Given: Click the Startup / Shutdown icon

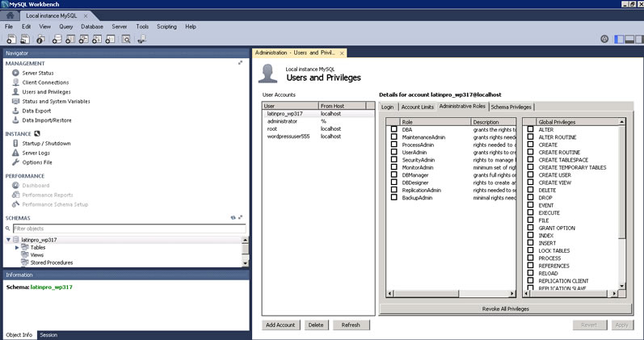Looking at the screenshot, I should pyautogui.click(x=15, y=143).
